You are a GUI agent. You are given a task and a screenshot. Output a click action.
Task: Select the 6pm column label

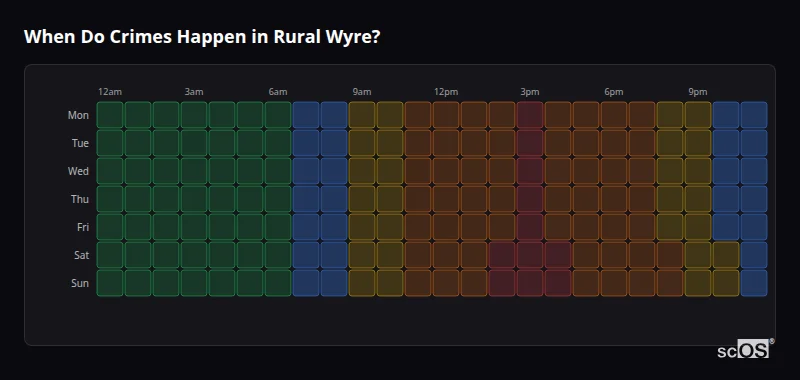614,92
